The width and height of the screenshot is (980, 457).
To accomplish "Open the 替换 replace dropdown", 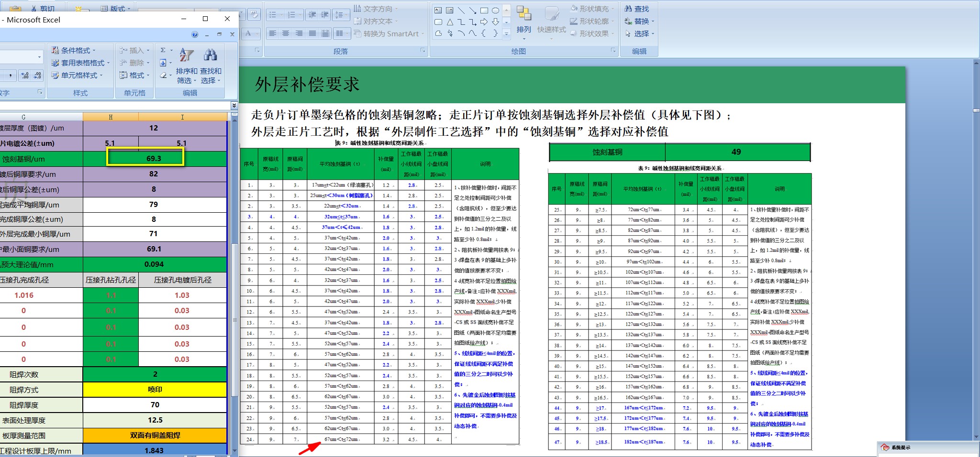I will pyautogui.click(x=639, y=21).
